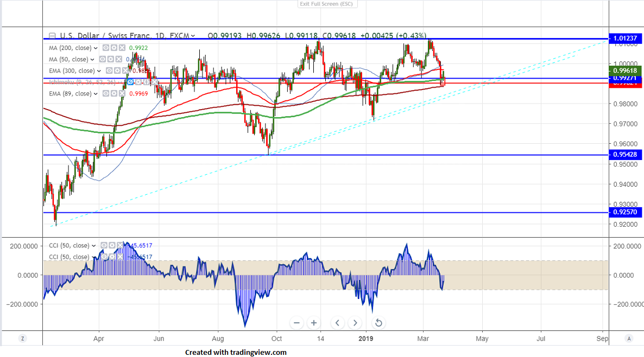Zoom out the chart with minus button
Image resolution: width=644 pixels, height=357 pixels.
tap(296, 323)
